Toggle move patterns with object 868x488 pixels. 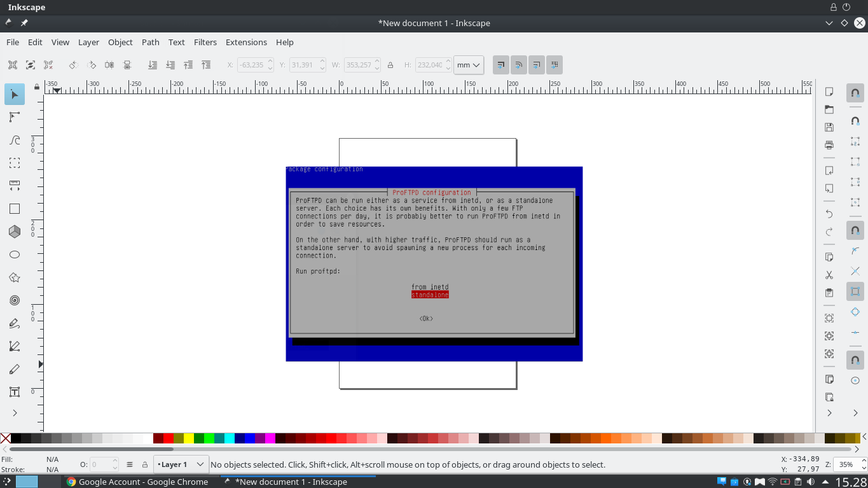[x=555, y=65]
